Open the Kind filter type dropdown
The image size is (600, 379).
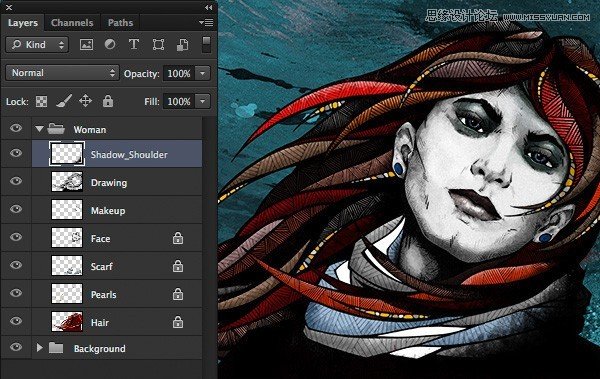coord(37,45)
